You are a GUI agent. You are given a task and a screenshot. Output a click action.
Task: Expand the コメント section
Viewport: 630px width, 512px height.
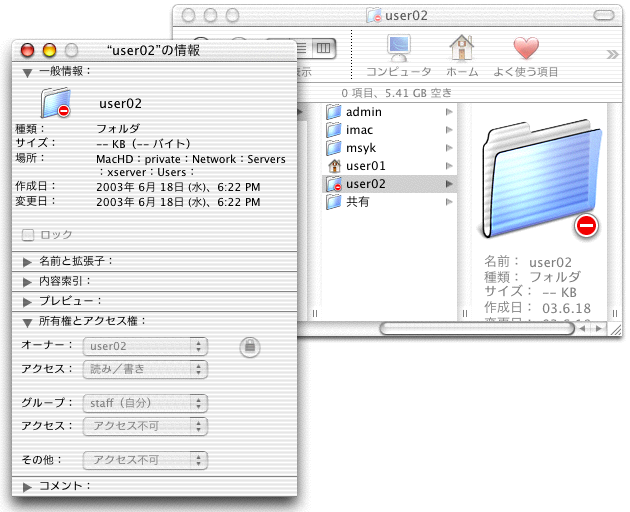pyautogui.click(x=27, y=486)
